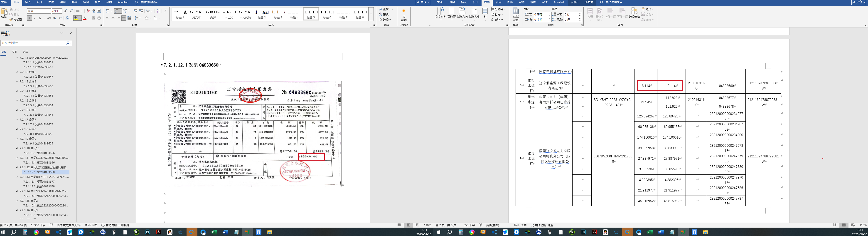
Task: Open Photoshop from the left taskbar
Action: click(x=147, y=232)
